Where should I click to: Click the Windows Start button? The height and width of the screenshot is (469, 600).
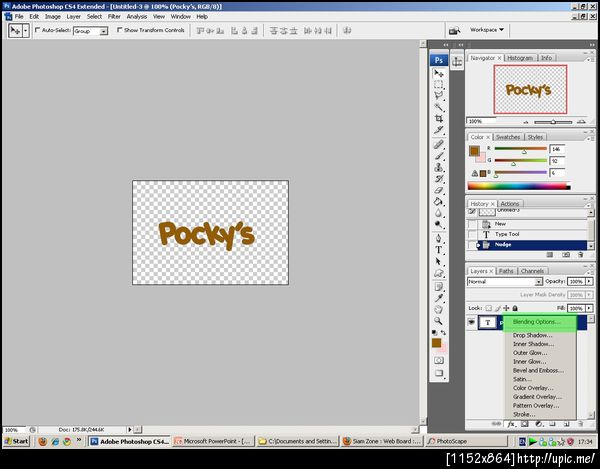(x=16, y=441)
